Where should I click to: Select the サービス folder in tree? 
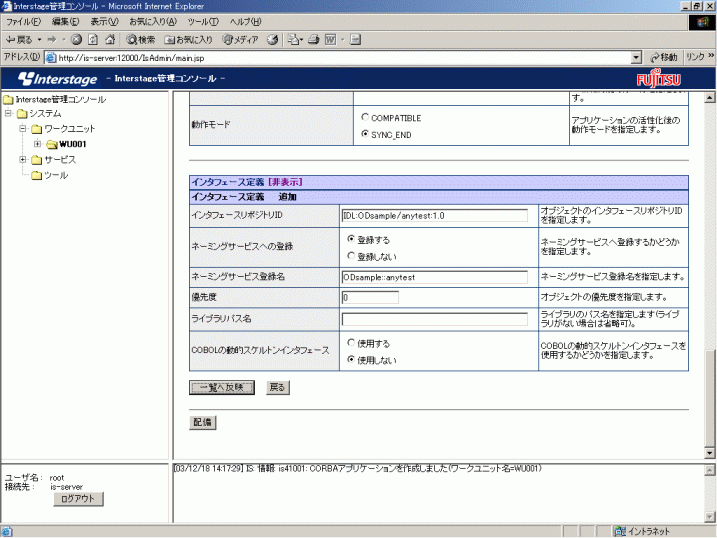click(54, 160)
